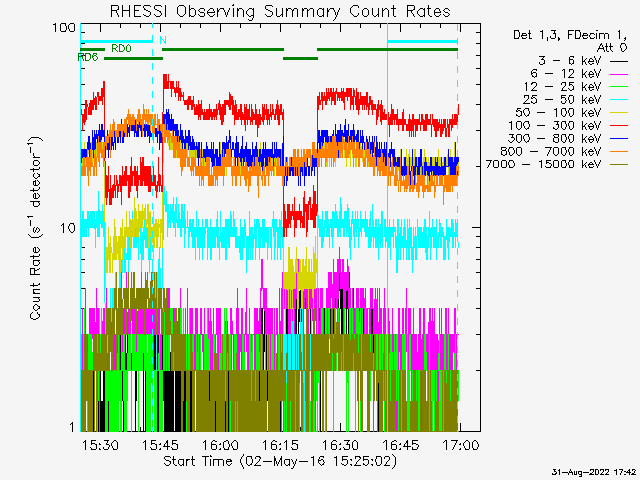Click the green line swatch for 12 - 25 keV

coord(619,87)
